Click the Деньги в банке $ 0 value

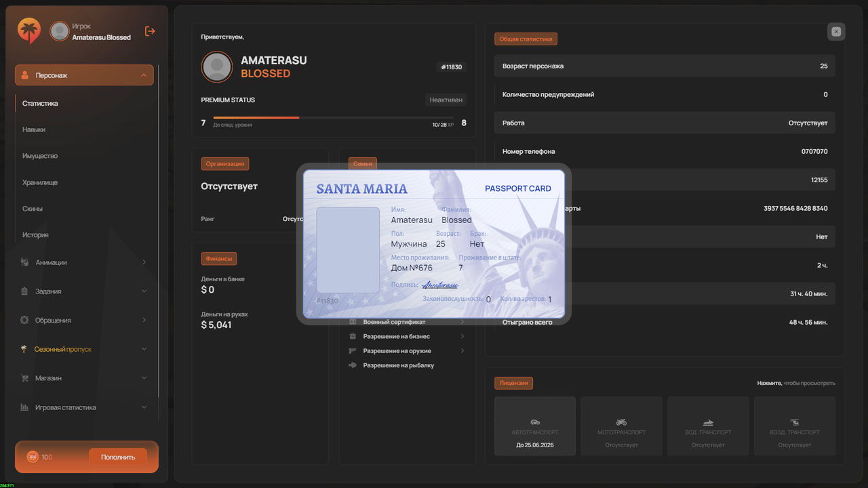pyautogui.click(x=208, y=289)
